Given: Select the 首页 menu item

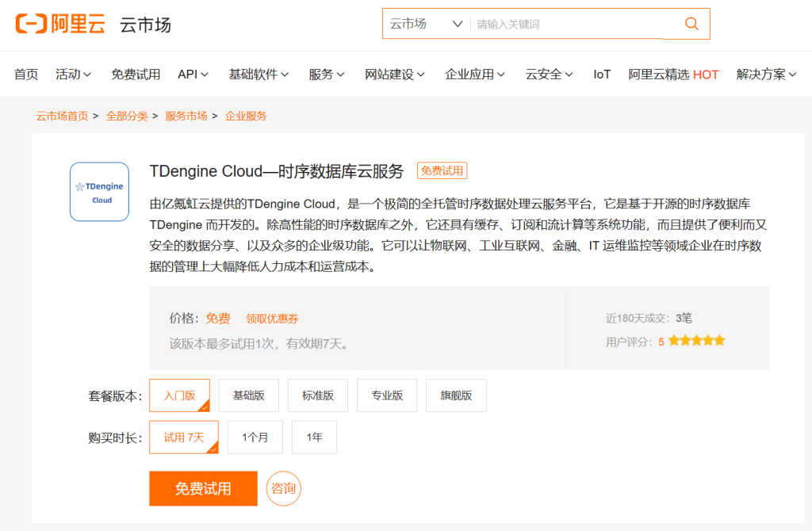Looking at the screenshot, I should tap(25, 73).
